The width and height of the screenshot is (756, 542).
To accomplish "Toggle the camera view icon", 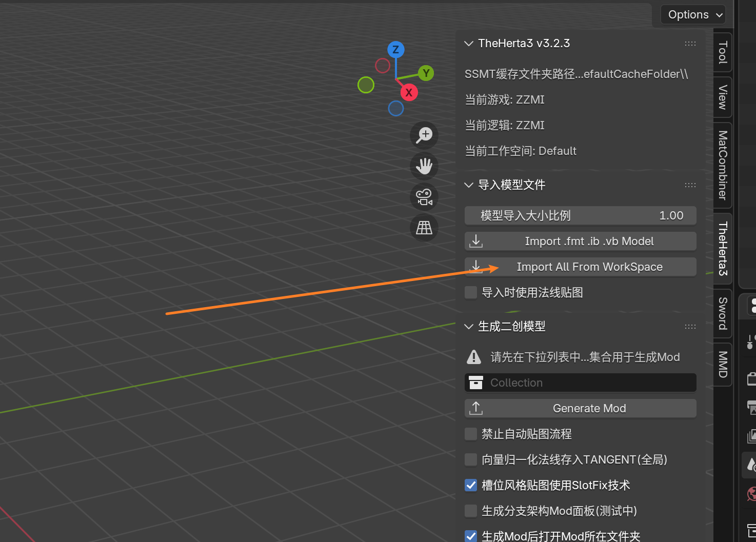I will [424, 197].
